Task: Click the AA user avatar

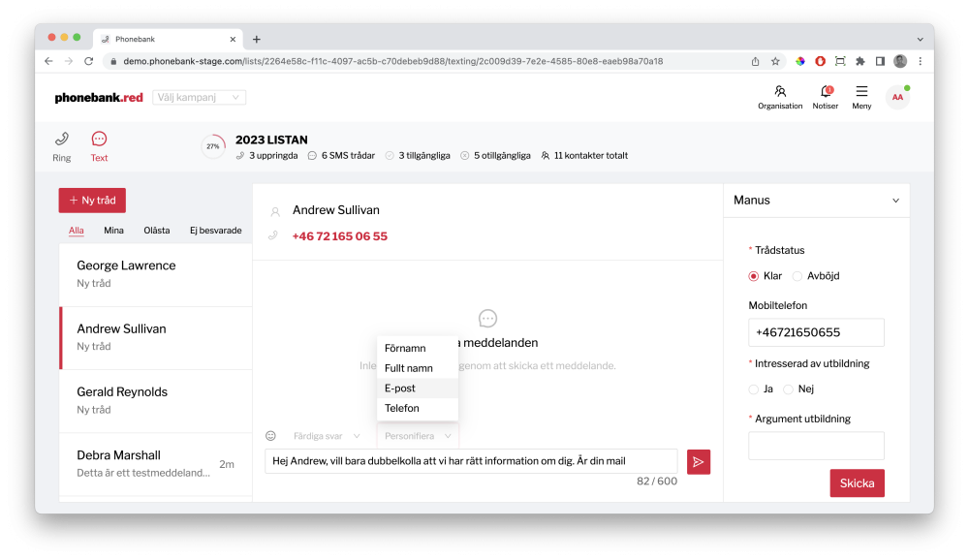Action: 897,97
